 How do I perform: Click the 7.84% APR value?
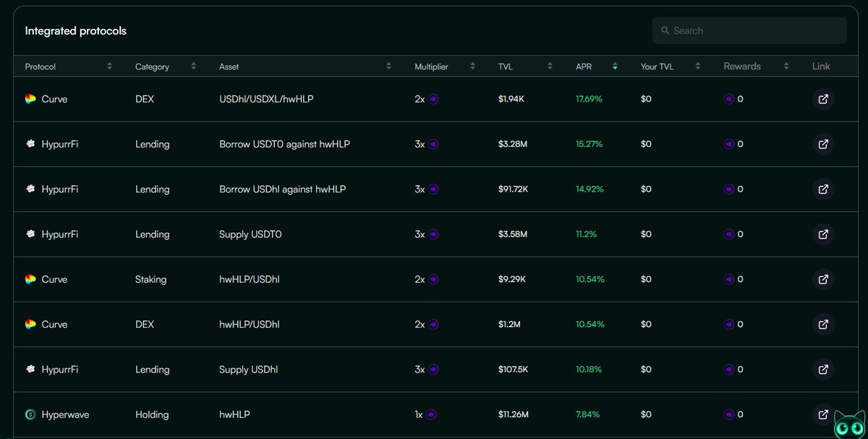(588, 414)
